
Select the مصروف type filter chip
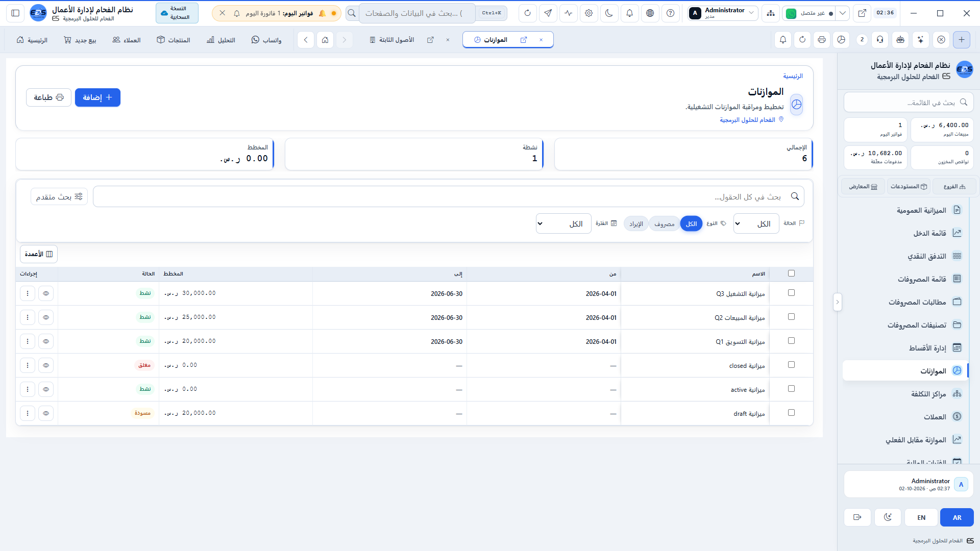[x=664, y=224]
